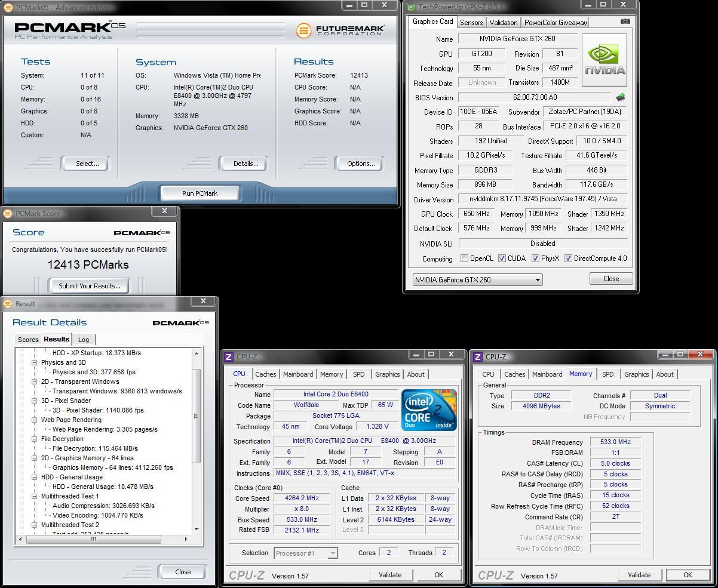Click OK in the left CPU-Z window
The width and height of the screenshot is (718, 588).
(x=438, y=575)
